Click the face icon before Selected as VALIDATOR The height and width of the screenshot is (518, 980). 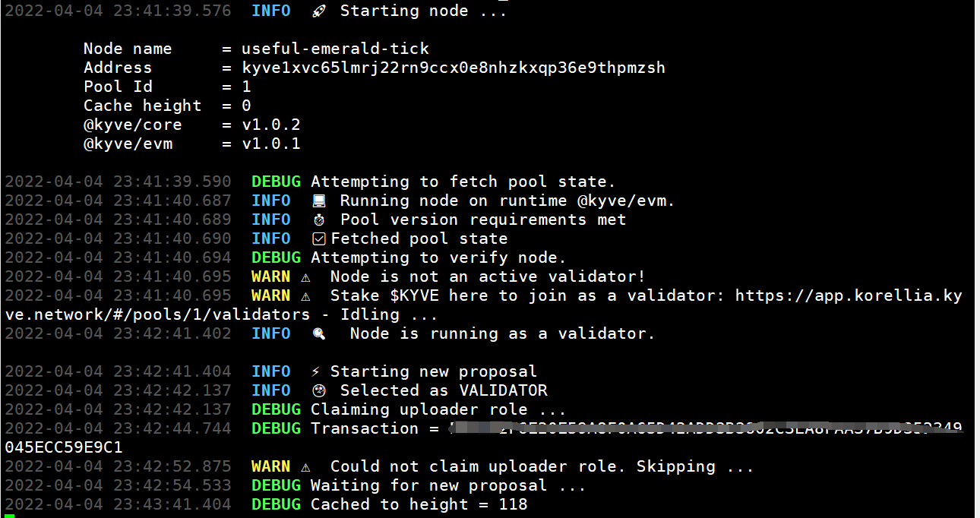tap(319, 391)
